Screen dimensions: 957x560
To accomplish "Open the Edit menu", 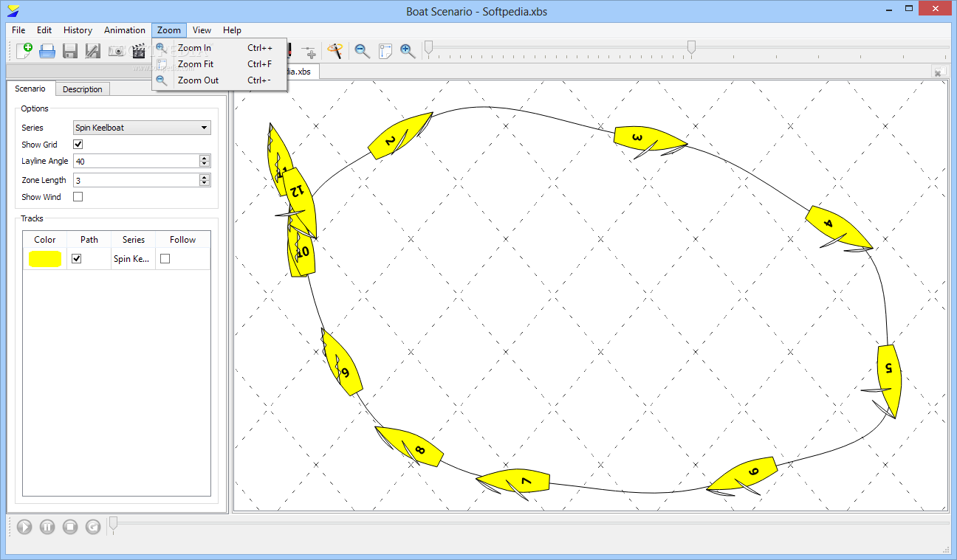I will point(44,30).
